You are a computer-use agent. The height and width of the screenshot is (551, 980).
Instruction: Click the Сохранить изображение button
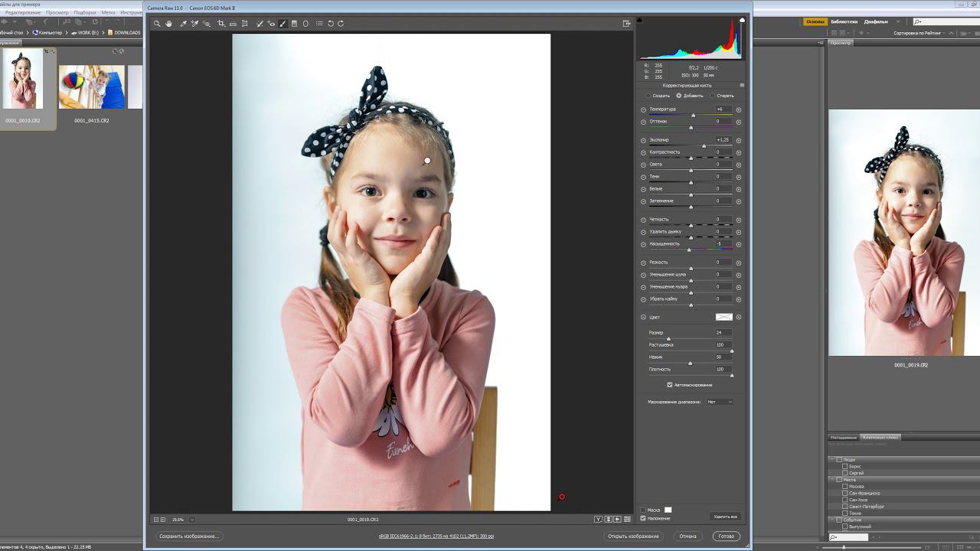(x=189, y=536)
